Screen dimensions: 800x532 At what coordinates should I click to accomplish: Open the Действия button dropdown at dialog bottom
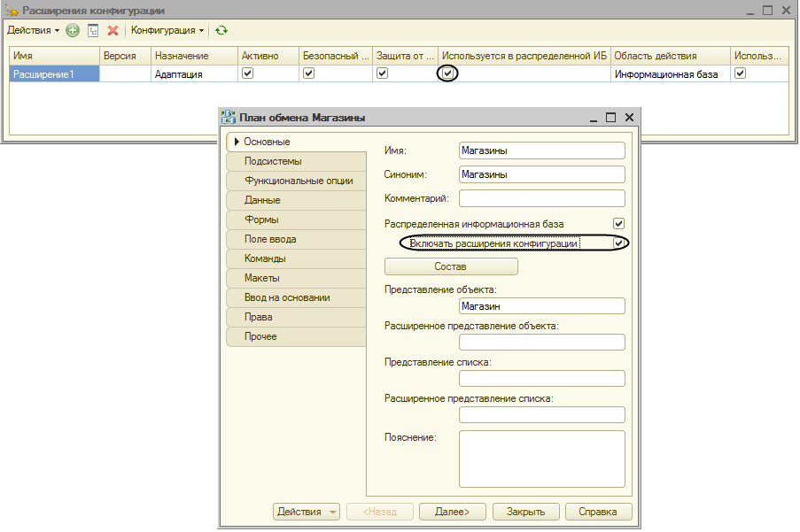click(x=307, y=512)
